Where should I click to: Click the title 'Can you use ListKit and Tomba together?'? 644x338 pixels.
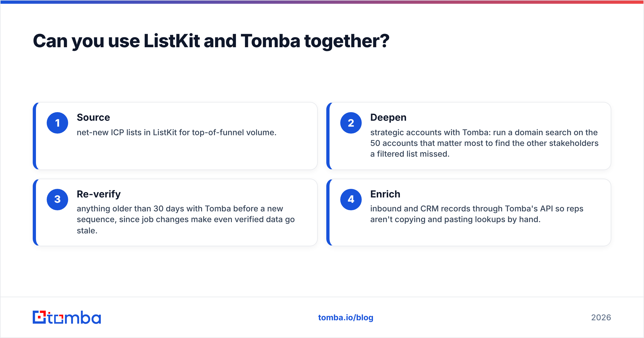click(211, 41)
